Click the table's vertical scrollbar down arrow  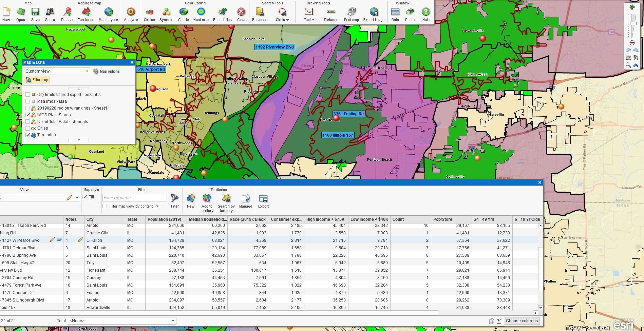point(540,308)
